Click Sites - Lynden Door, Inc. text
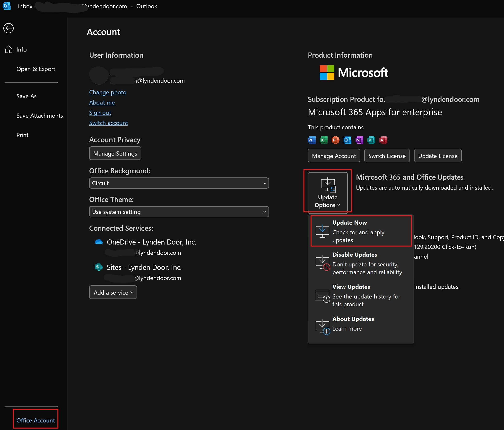 144,267
